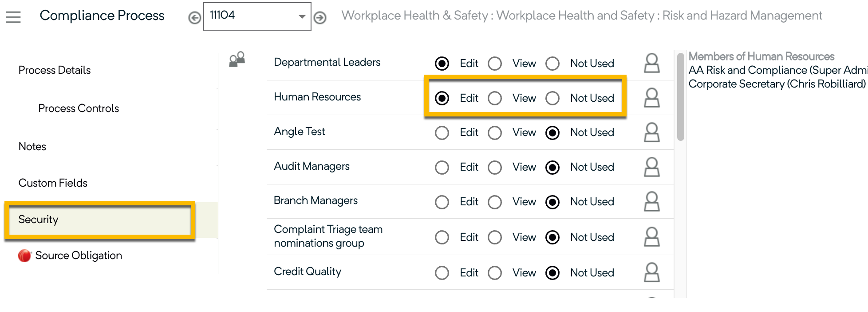
Task: Set Human Resources permission to View
Action: click(x=495, y=98)
